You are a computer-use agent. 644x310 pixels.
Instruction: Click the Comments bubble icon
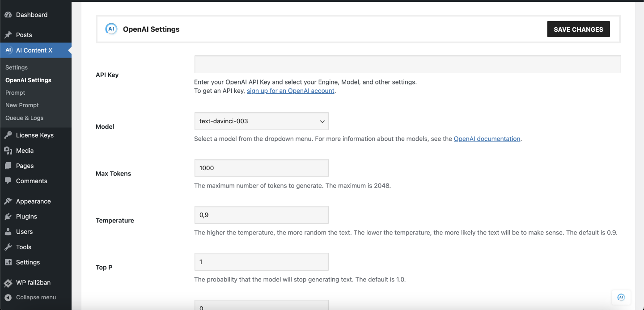(8, 181)
